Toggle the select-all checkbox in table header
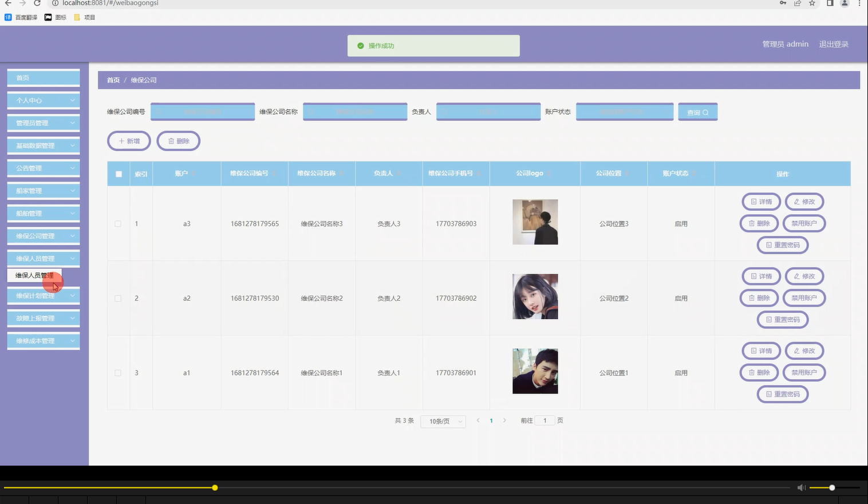Screen dimensions: 868x504 [x=118, y=173]
